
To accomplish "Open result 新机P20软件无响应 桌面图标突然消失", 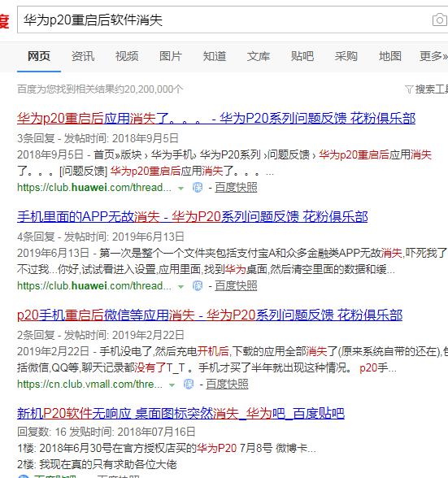I will pos(181,414).
